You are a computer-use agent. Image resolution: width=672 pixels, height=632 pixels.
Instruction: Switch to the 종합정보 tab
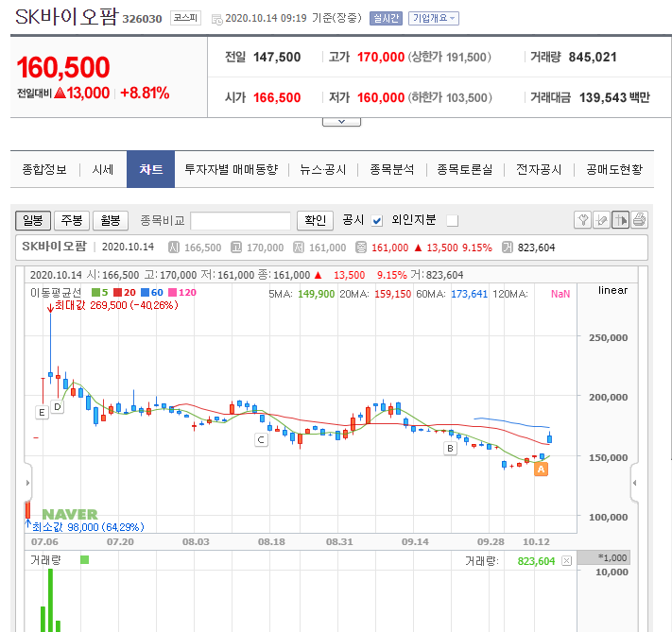(x=44, y=170)
